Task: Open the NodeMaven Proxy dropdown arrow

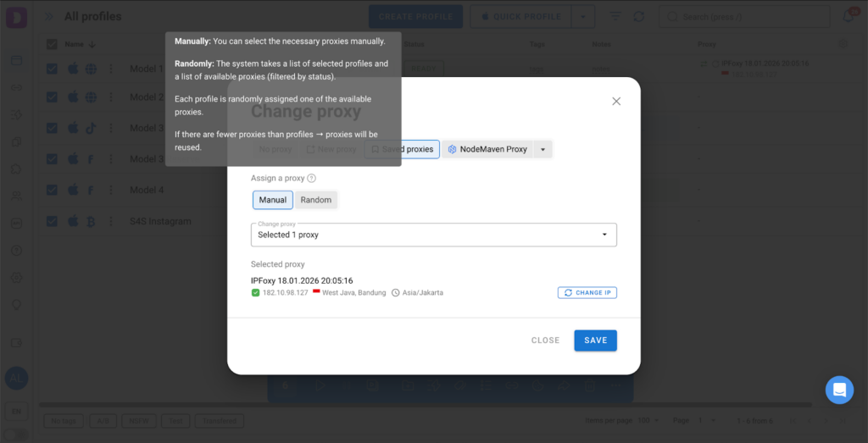Action: click(543, 149)
